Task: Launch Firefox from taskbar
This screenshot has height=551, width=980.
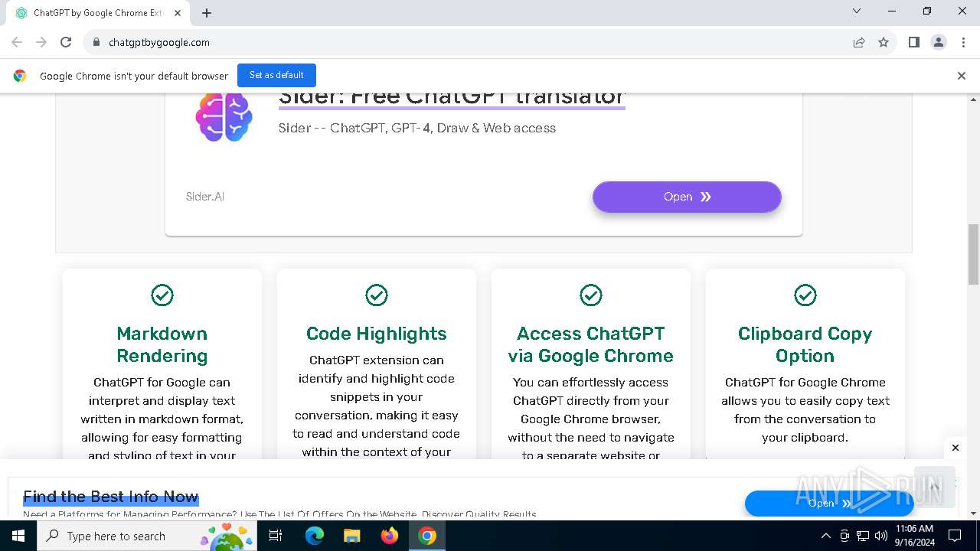Action: click(x=390, y=536)
